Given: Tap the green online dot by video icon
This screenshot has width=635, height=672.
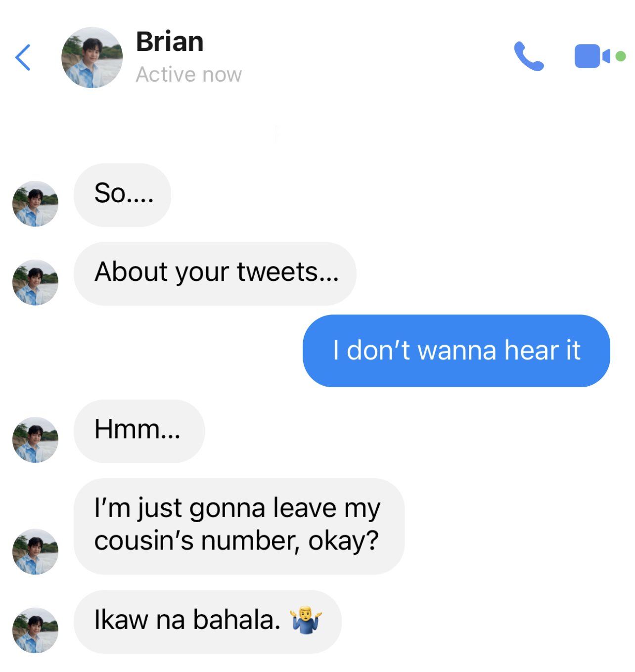Looking at the screenshot, I should click(621, 56).
